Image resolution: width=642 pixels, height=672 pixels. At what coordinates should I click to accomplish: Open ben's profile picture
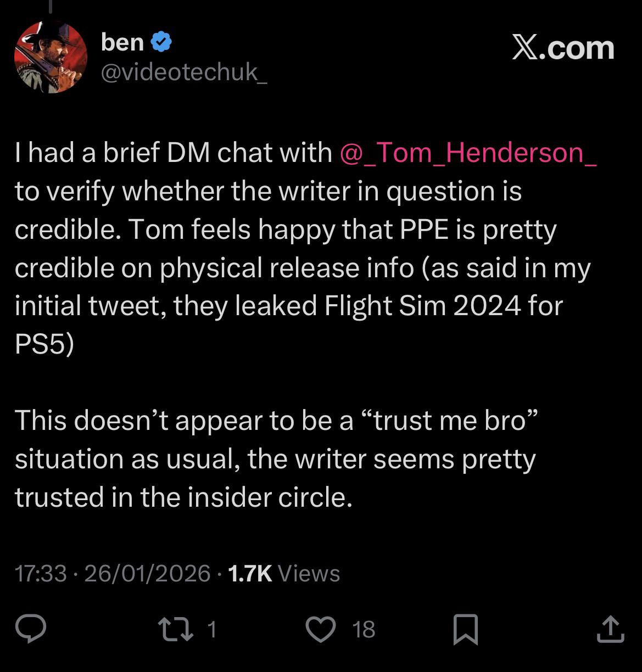click(50, 57)
